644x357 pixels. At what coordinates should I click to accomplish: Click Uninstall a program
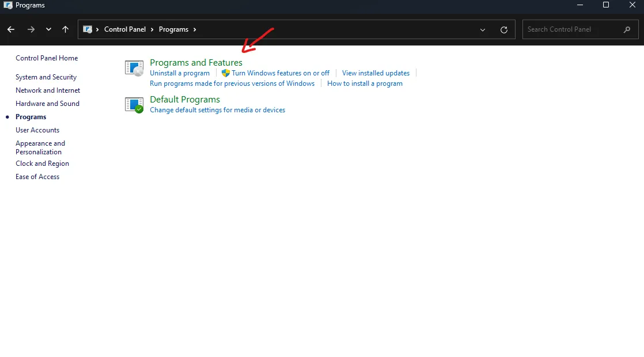point(180,73)
